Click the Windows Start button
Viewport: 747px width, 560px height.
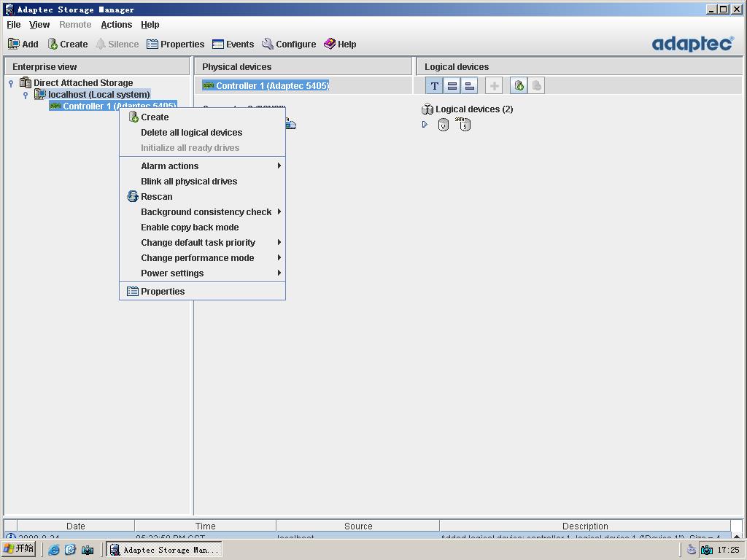19,549
